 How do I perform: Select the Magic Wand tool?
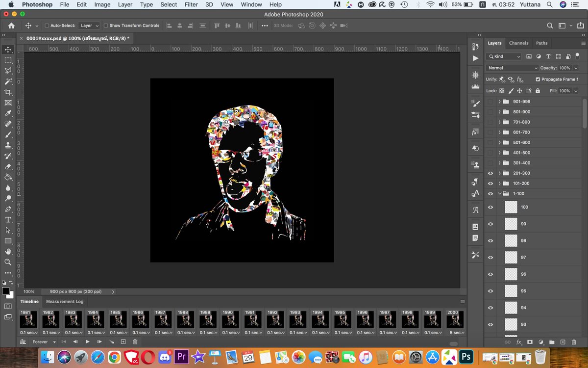click(x=8, y=81)
